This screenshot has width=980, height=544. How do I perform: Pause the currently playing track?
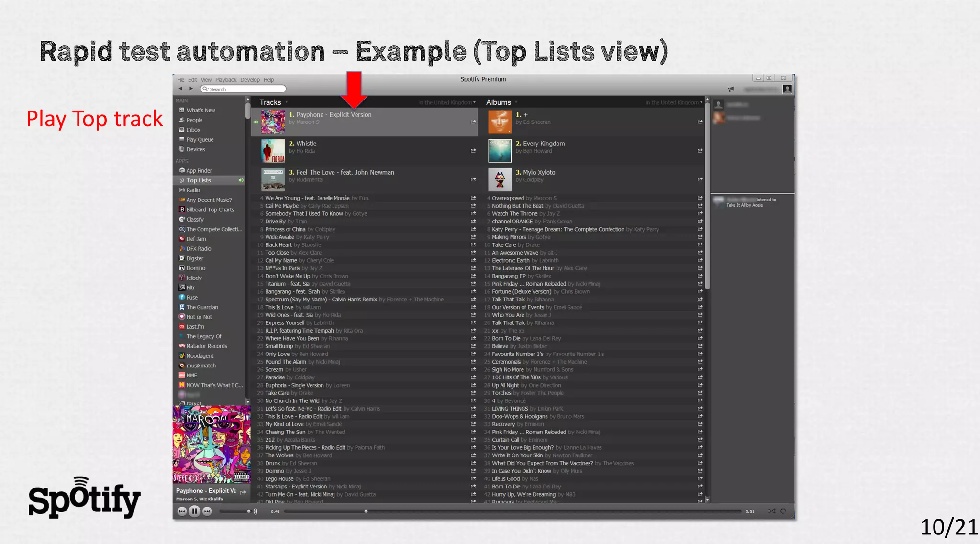[194, 511]
